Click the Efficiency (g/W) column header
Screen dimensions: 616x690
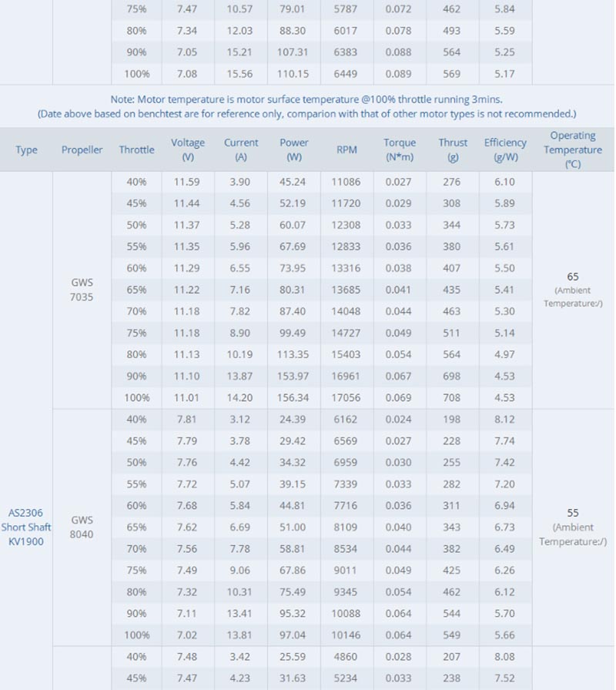coord(505,149)
